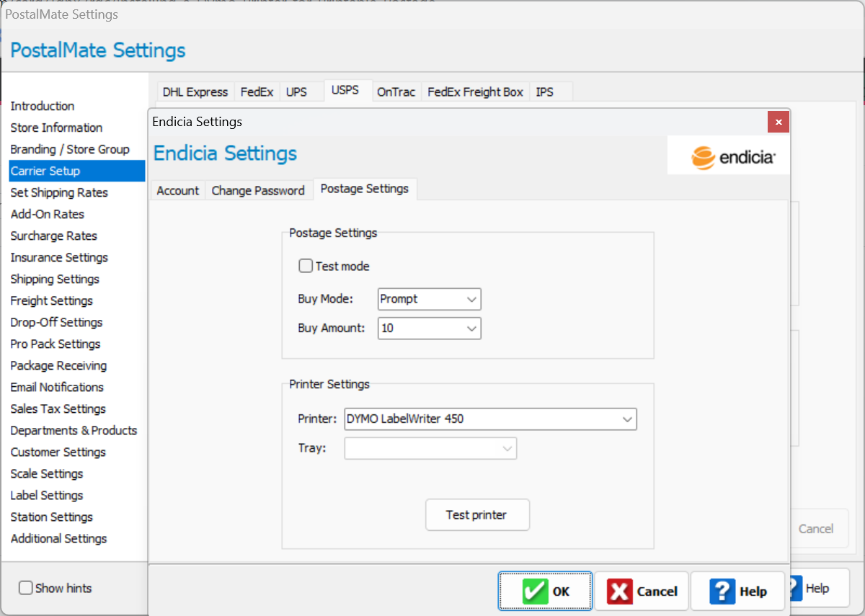This screenshot has width=865, height=616.
Task: Open Label Settings
Action: click(47, 495)
